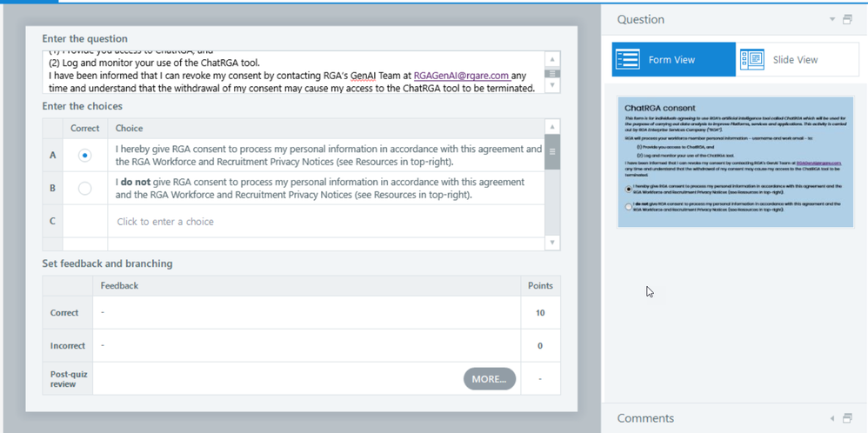Screen dimensions: 868x433
Task: Click the Points column header
Action: (540, 286)
